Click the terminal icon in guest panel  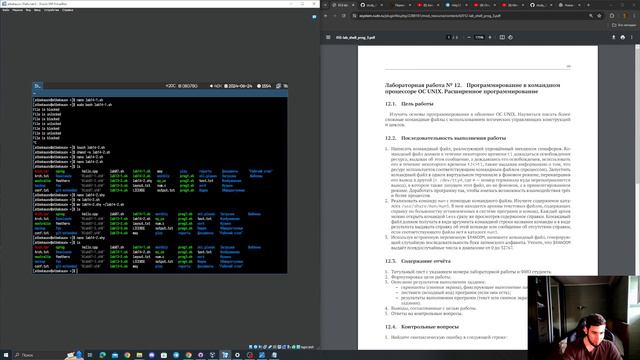coord(38,86)
